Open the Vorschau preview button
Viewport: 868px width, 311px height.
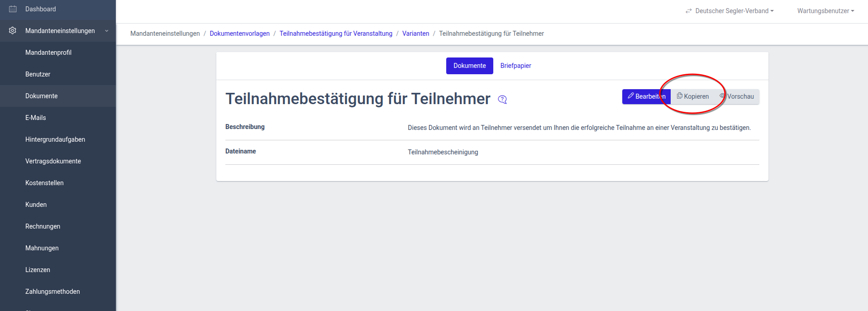(x=737, y=96)
